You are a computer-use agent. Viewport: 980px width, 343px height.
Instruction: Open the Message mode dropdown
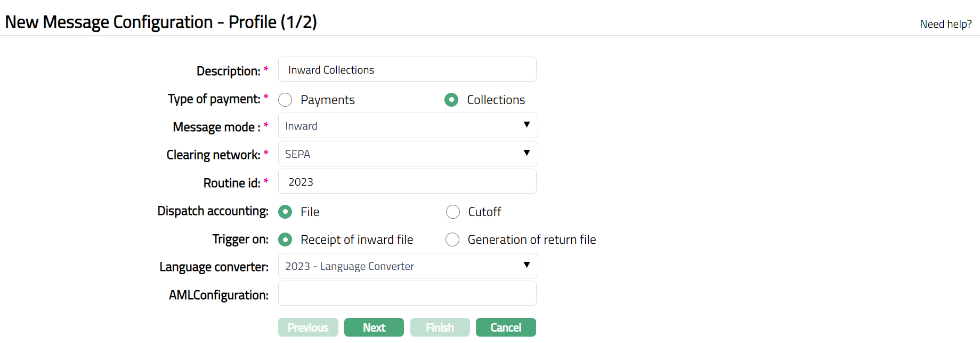coord(408,126)
